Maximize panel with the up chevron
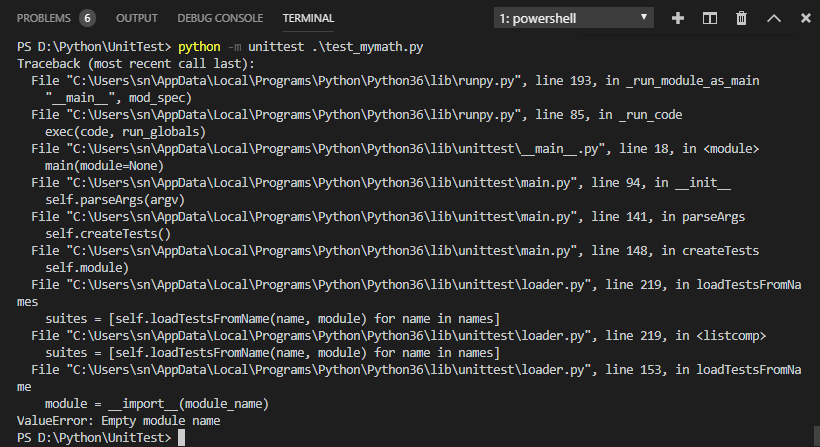This screenshot has width=820, height=447. 774,18
